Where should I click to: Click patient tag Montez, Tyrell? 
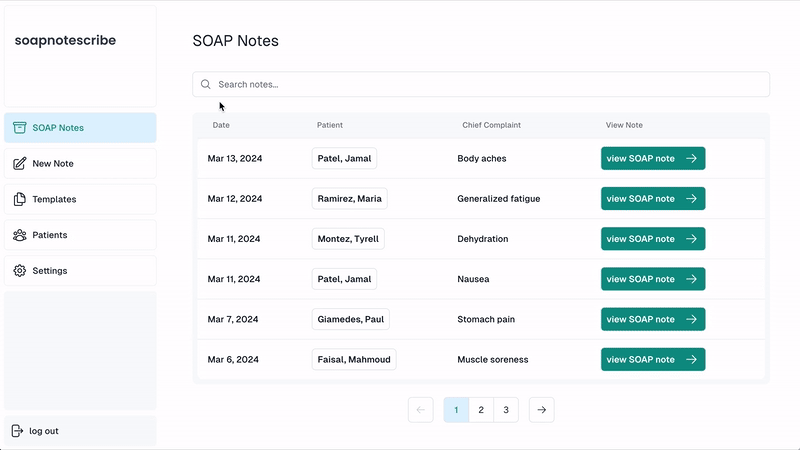tap(348, 239)
